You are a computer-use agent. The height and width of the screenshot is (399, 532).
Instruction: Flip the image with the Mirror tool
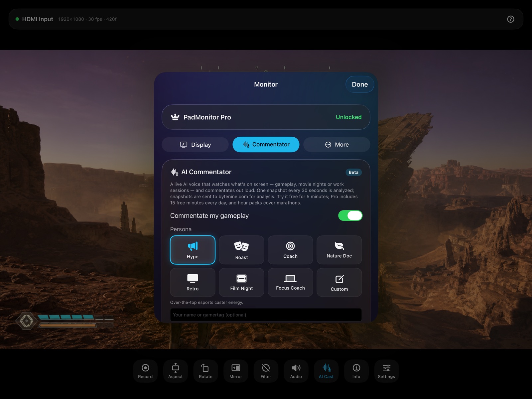236,371
